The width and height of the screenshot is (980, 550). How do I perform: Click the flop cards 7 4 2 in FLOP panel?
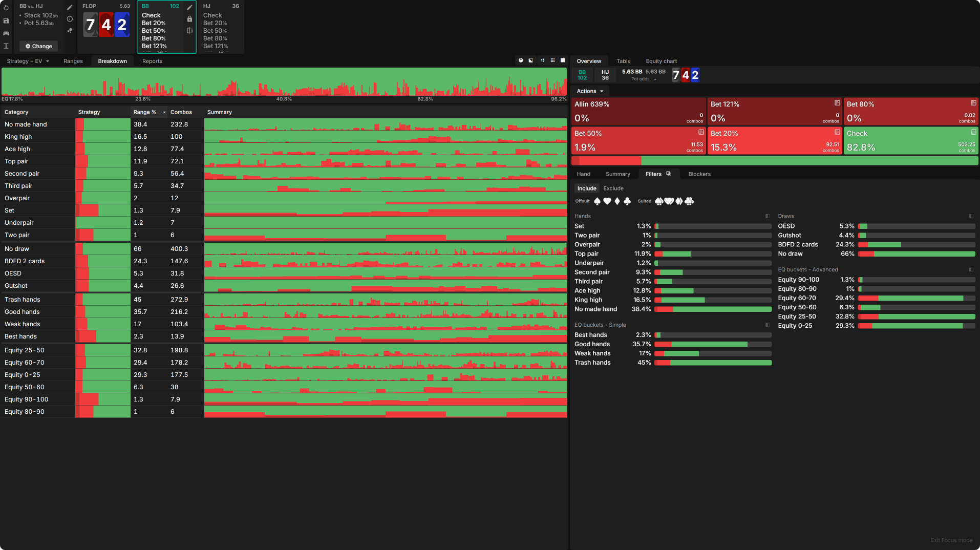[x=106, y=25]
